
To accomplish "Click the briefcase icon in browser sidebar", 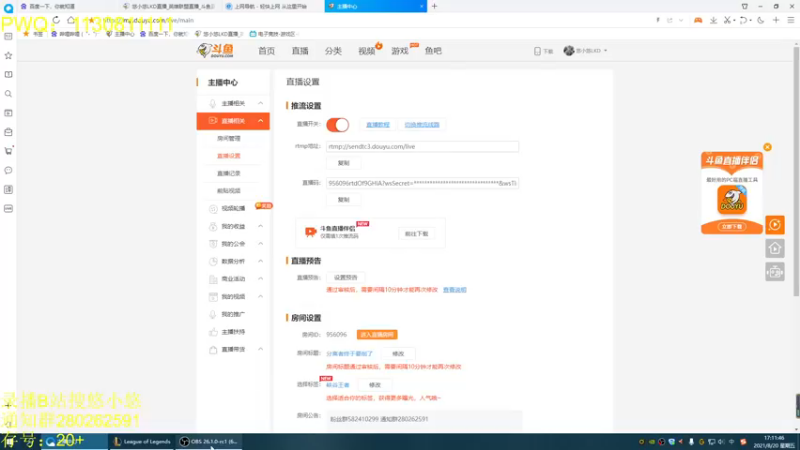I will point(8,132).
